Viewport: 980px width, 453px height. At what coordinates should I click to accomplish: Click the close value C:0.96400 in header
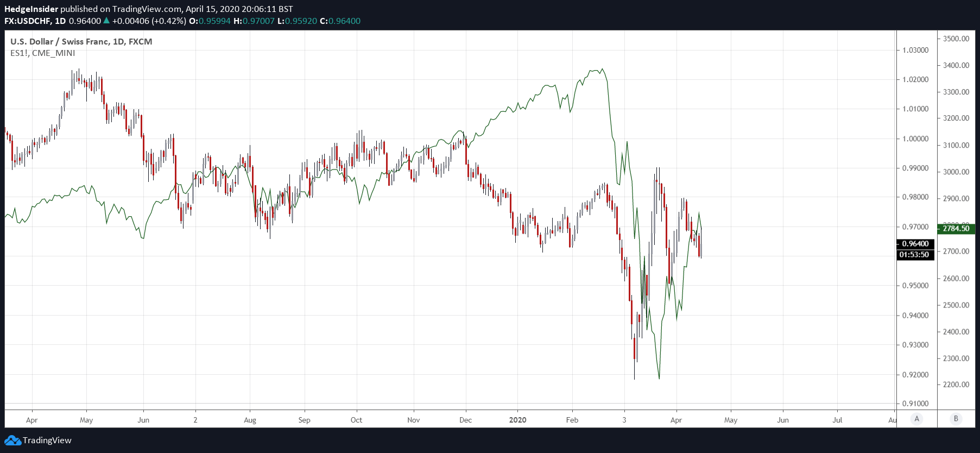pos(340,21)
